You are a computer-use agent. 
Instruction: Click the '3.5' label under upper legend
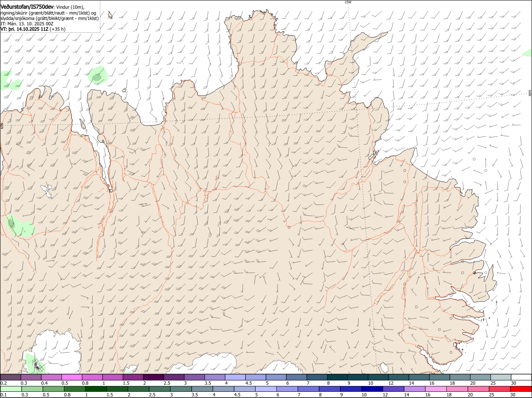pyautogui.click(x=208, y=383)
